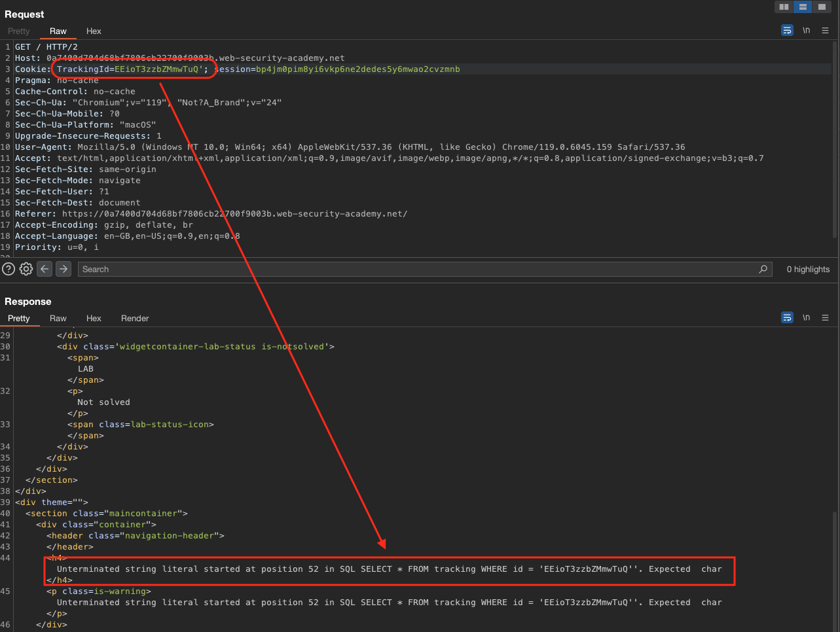Toggle non-printable \n characters in Response
840x632 pixels.
point(806,318)
